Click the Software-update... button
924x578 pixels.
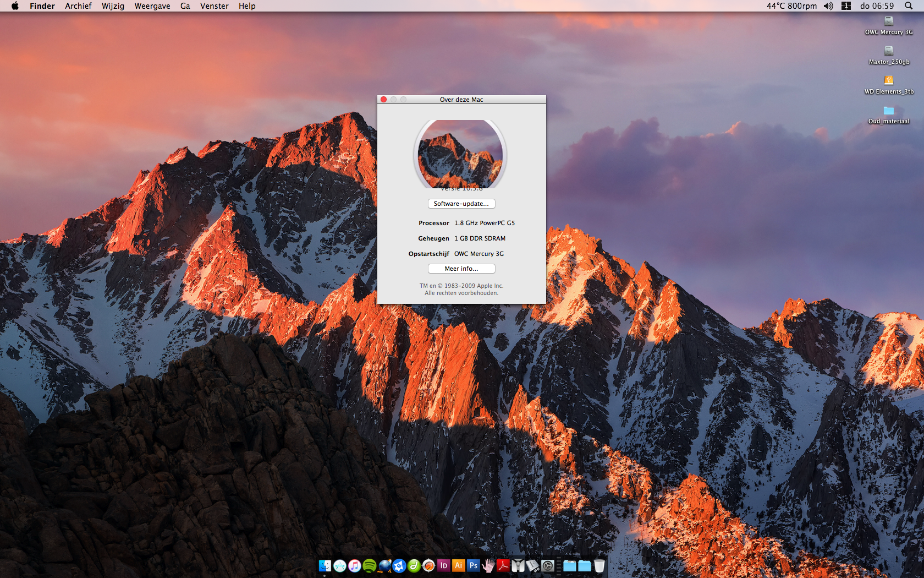point(461,204)
